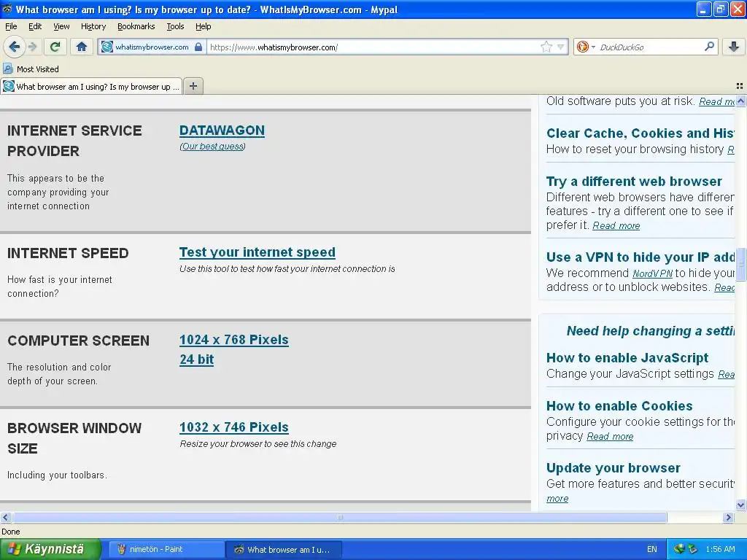The image size is (747, 560).
Task: Open the home page icon
Action: tap(82, 47)
